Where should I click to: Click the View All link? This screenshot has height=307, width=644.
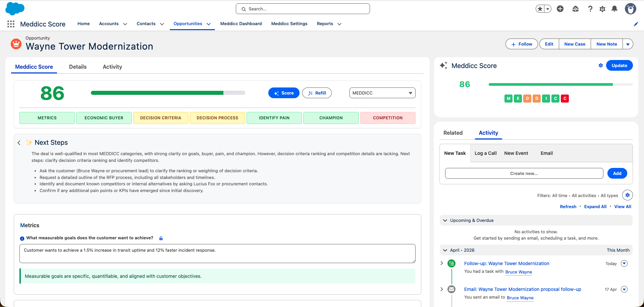pyautogui.click(x=623, y=206)
